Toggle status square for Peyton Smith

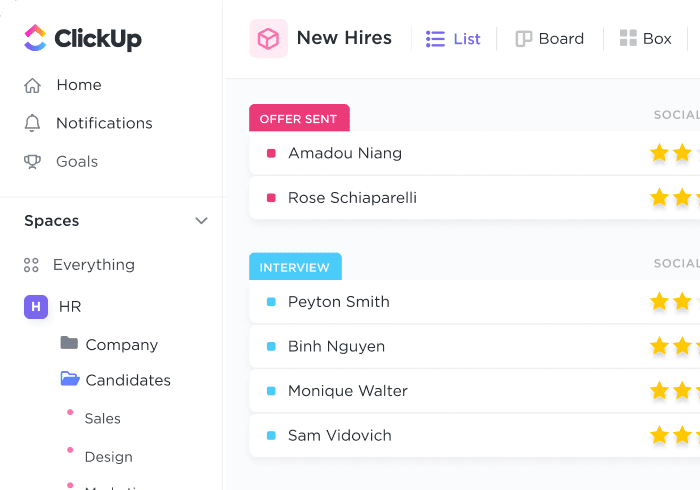coord(271,302)
